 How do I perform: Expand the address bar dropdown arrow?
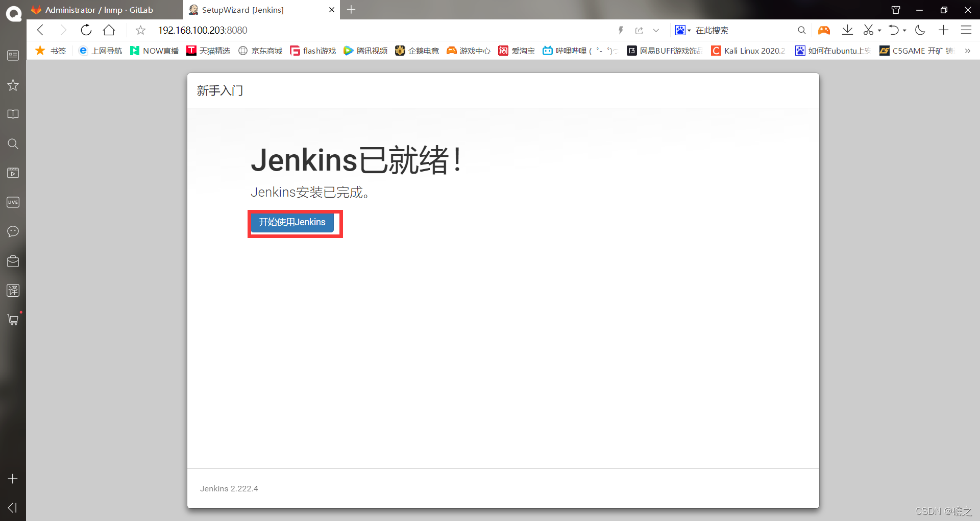(x=656, y=31)
